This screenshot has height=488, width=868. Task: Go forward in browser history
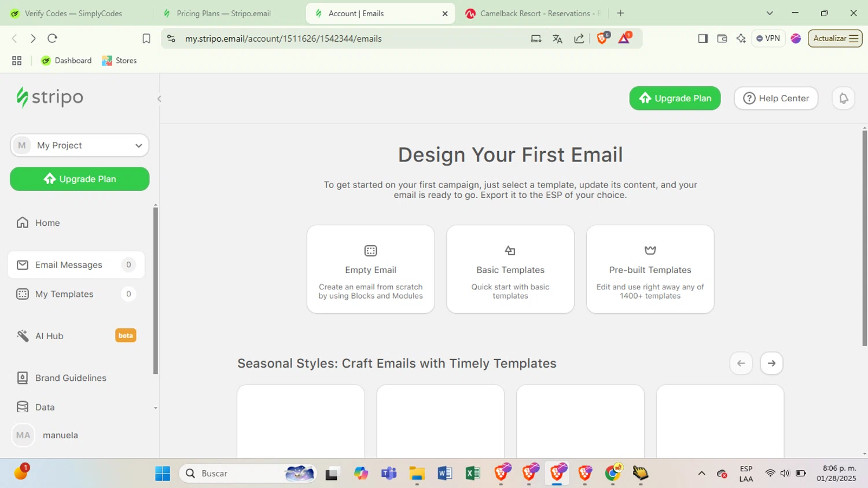click(x=33, y=38)
